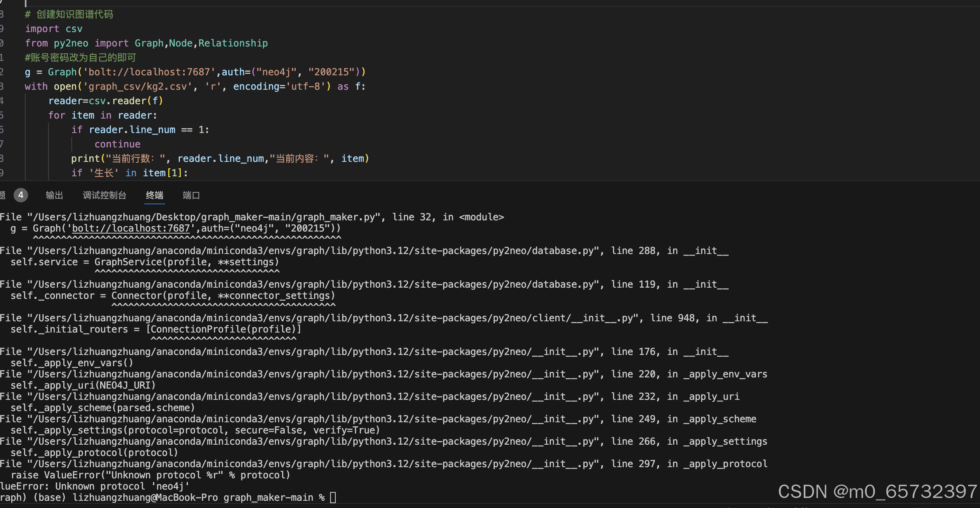Image resolution: width=980 pixels, height=508 pixels.
Task: Click the "200215" password string in editor code
Action: click(x=331, y=72)
